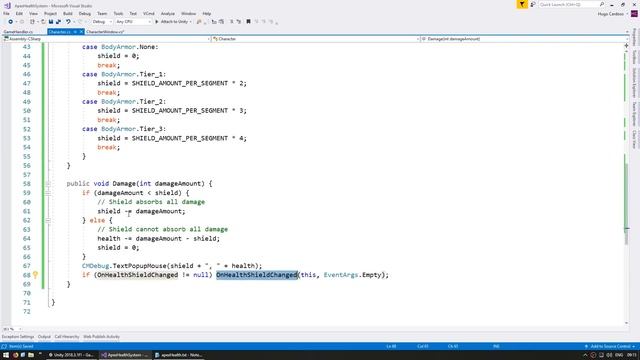Click the Quick Launch search magnifier icon
The image size is (640, 360).
coord(602,4)
